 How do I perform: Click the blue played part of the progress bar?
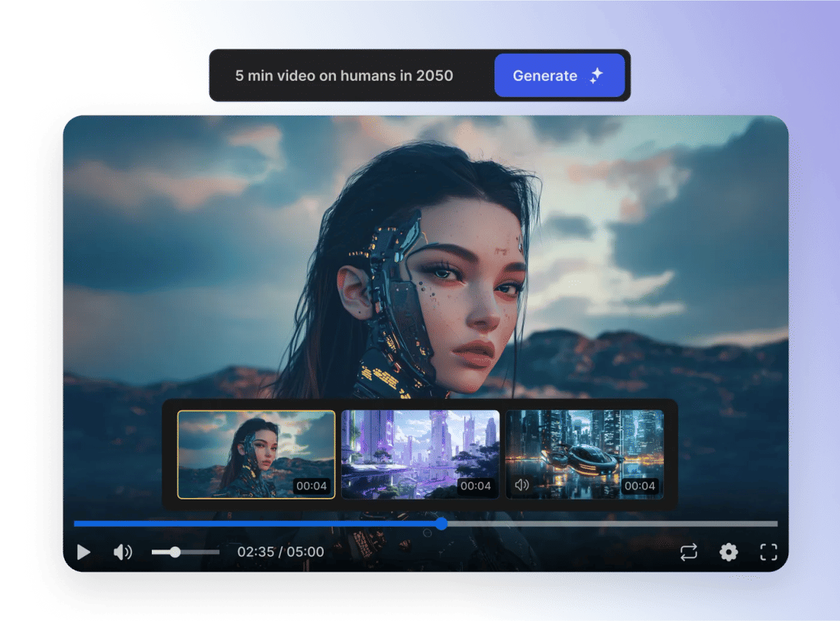pyautogui.click(x=258, y=524)
